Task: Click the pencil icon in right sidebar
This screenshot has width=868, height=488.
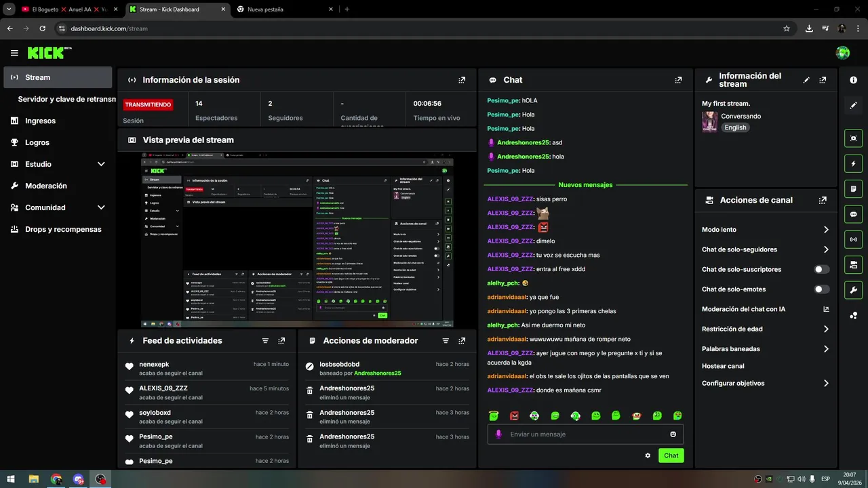Action: point(853,106)
